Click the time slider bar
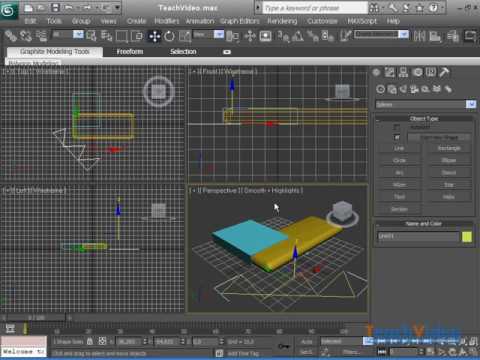Viewport: 480px width, 360px height. point(36,318)
